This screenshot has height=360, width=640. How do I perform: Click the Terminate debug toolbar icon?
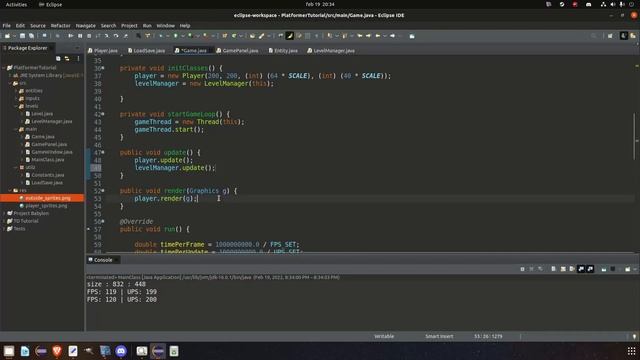89,36
